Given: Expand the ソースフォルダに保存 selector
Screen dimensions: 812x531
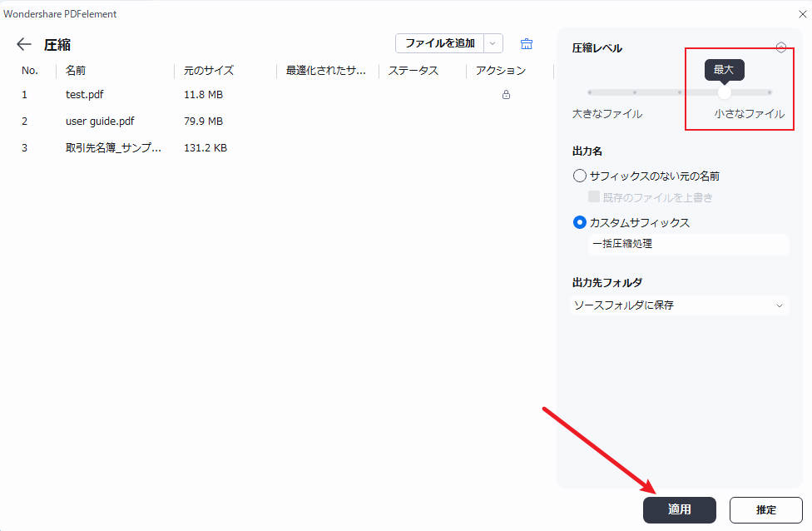Looking at the screenshot, I should point(679,305).
